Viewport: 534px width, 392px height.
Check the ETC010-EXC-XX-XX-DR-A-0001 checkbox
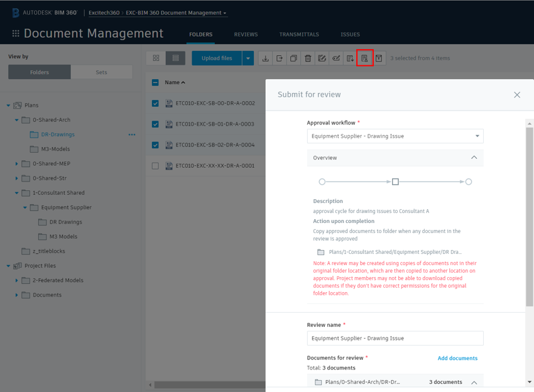coord(155,166)
